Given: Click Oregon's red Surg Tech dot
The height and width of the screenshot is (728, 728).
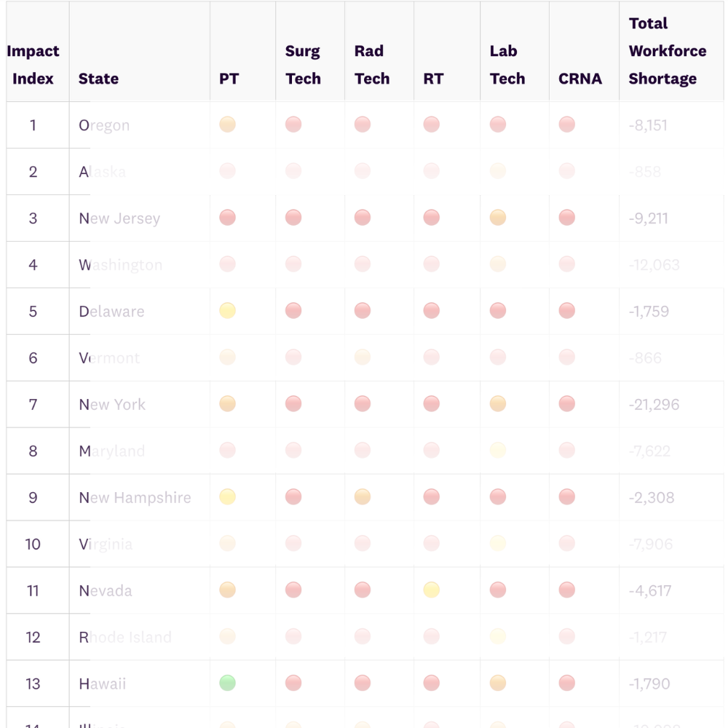Looking at the screenshot, I should [x=293, y=124].
